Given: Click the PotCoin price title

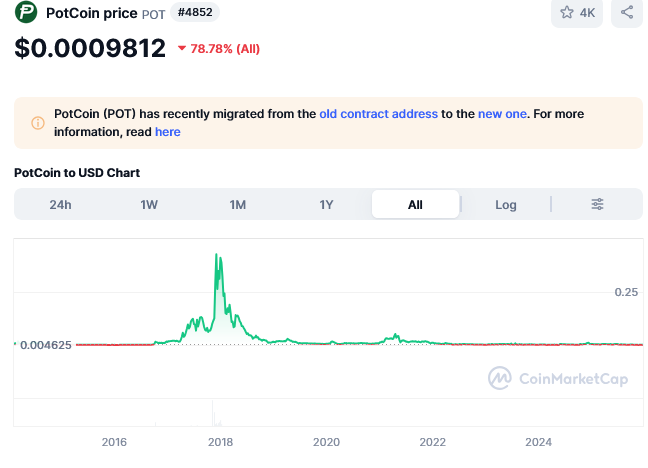Looking at the screenshot, I should click(x=92, y=13).
